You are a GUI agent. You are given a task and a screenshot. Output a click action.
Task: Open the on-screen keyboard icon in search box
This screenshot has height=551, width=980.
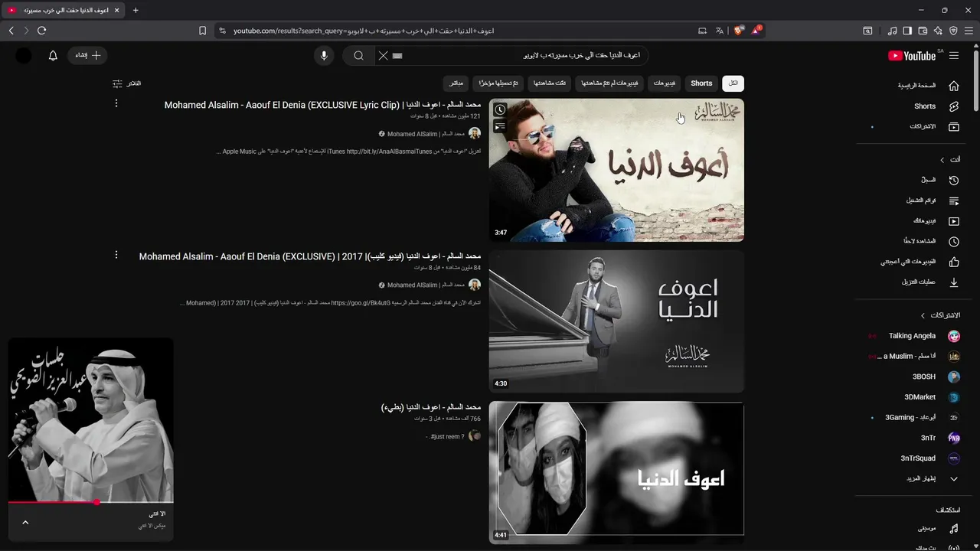tap(397, 56)
